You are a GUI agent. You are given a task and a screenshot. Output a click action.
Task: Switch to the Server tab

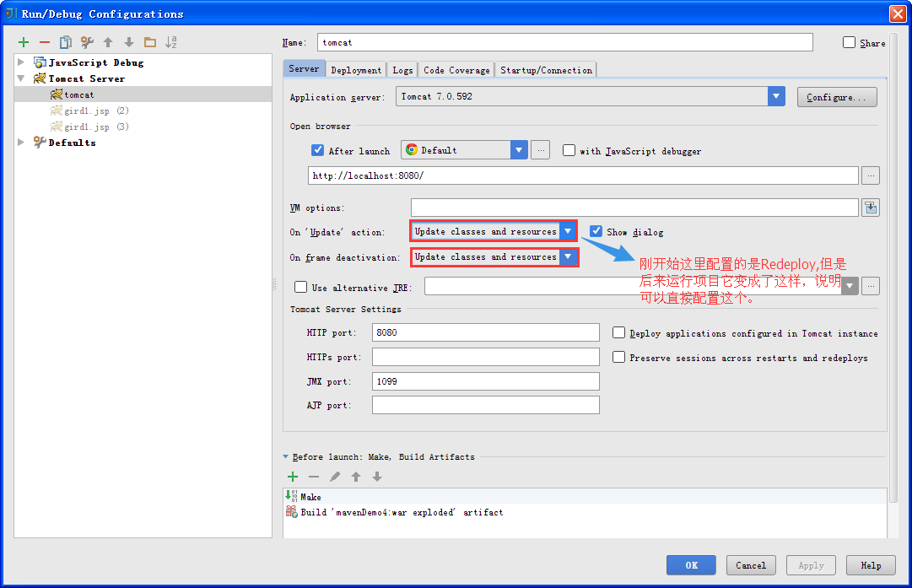[x=305, y=68]
